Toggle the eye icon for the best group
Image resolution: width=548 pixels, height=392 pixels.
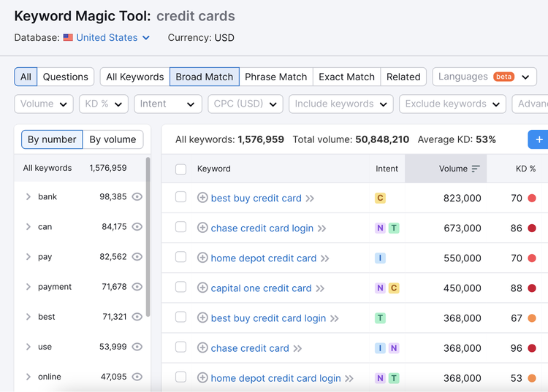pos(137,317)
